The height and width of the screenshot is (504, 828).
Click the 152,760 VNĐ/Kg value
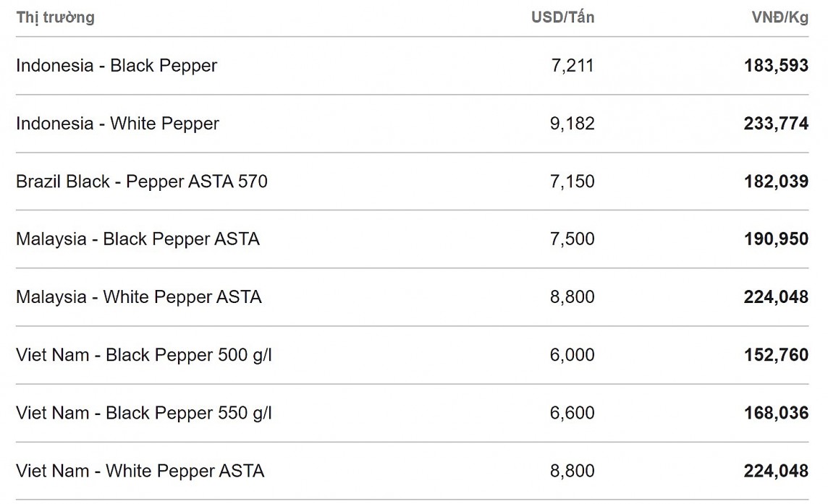coord(776,355)
